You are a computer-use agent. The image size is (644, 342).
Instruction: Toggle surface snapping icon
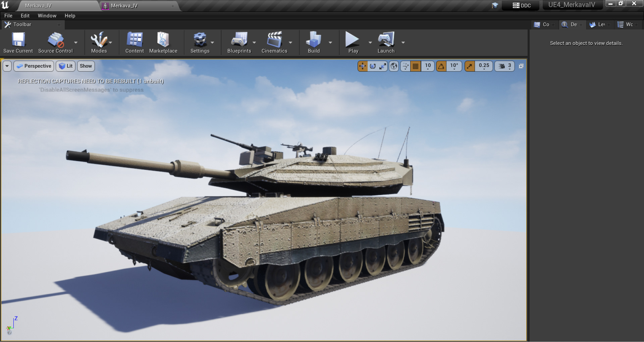coord(406,66)
